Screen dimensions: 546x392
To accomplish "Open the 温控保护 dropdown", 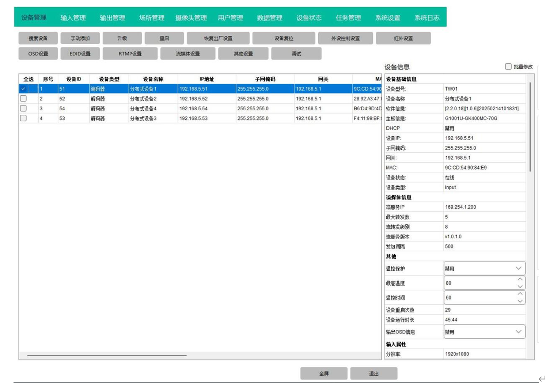I will click(x=484, y=269).
